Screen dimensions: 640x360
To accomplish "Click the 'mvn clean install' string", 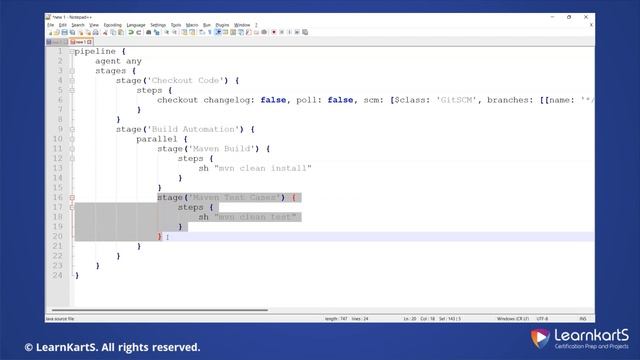I will pyautogui.click(x=263, y=168).
